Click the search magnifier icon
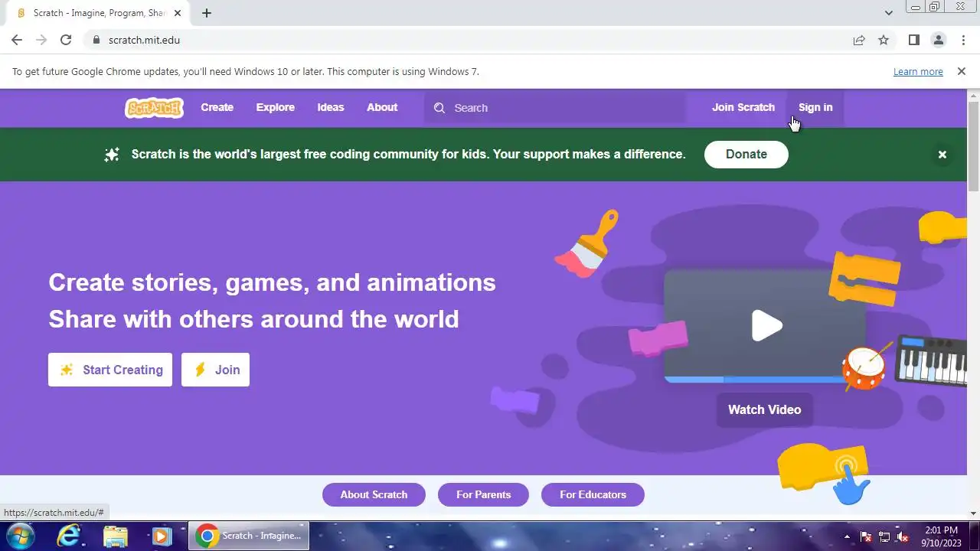 (x=439, y=108)
